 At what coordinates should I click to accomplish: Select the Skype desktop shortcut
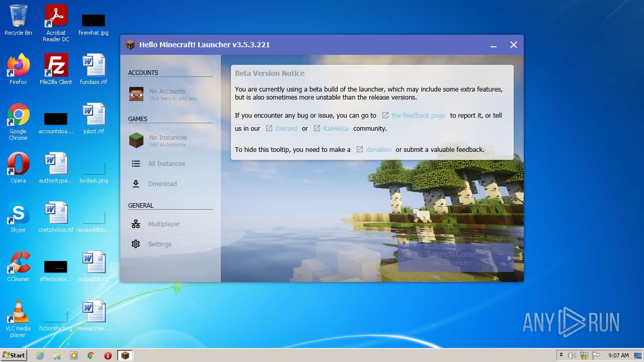18,217
